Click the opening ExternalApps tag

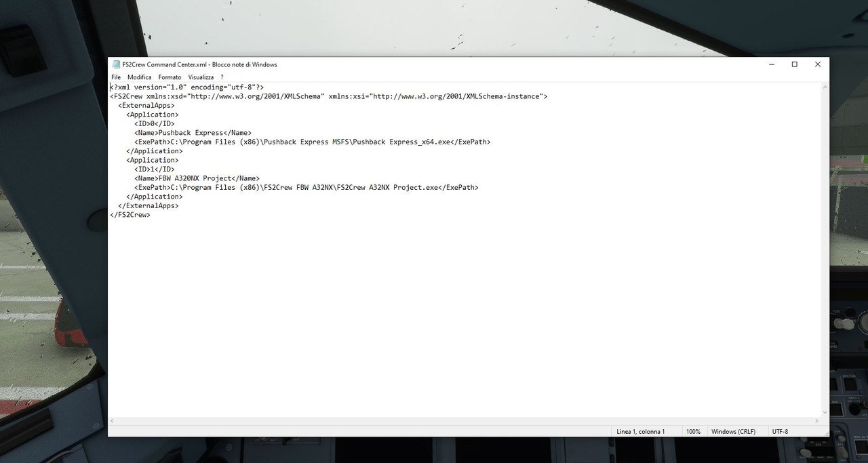pyautogui.click(x=146, y=106)
